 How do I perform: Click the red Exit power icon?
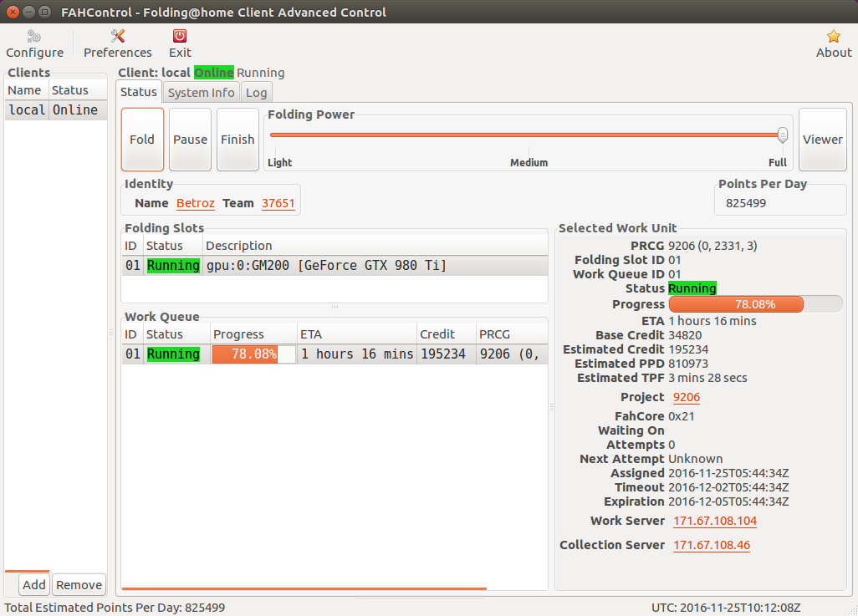tap(180, 36)
